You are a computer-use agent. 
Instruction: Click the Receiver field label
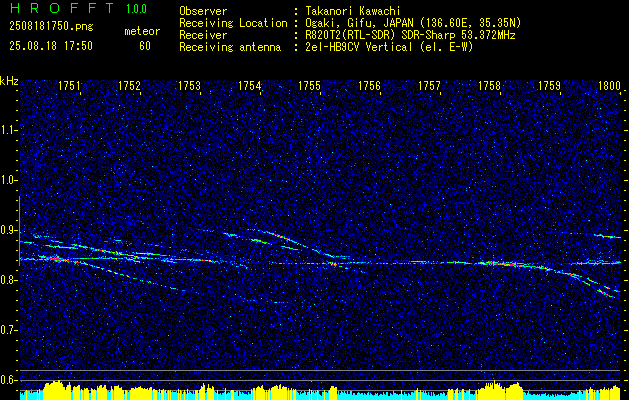(203, 35)
